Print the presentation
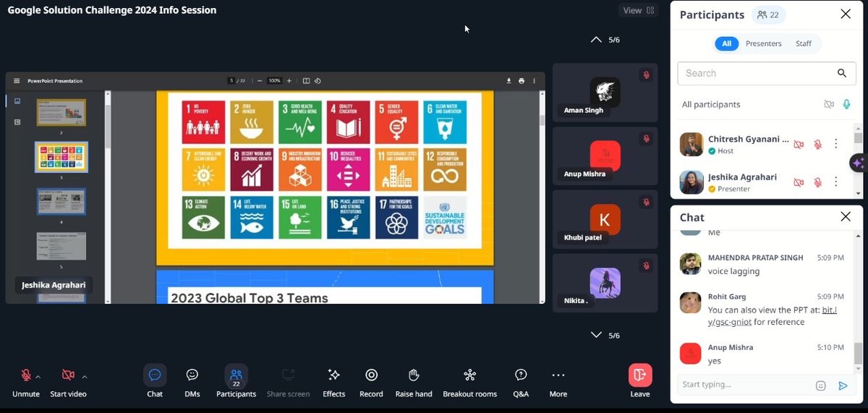The width and height of the screenshot is (868, 413). 522,81
